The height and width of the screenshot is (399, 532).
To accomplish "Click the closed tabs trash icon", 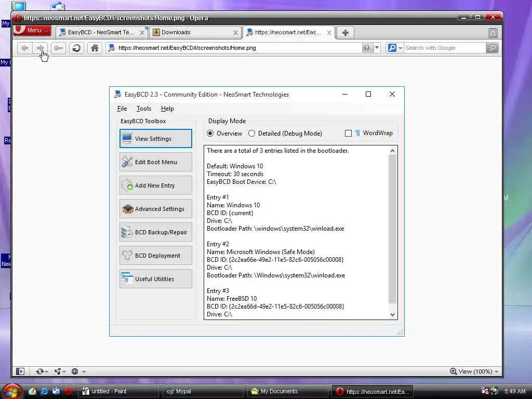I will coord(493,33).
